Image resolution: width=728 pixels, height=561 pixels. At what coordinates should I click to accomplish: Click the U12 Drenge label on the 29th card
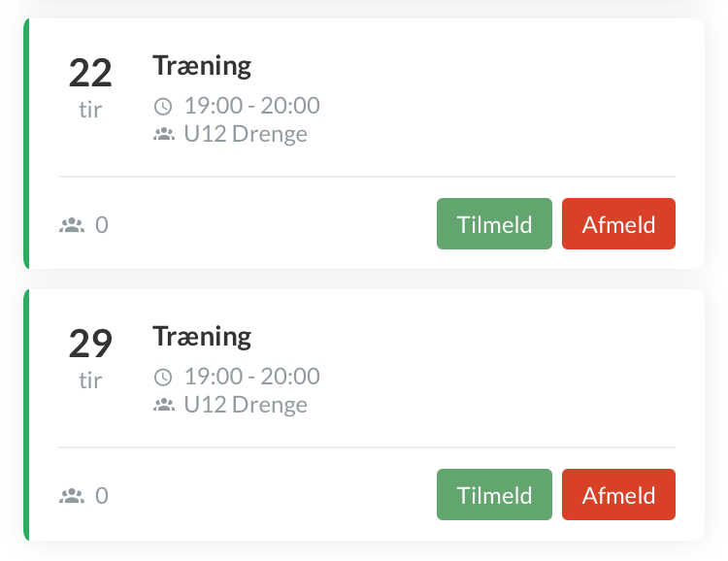pos(246,405)
